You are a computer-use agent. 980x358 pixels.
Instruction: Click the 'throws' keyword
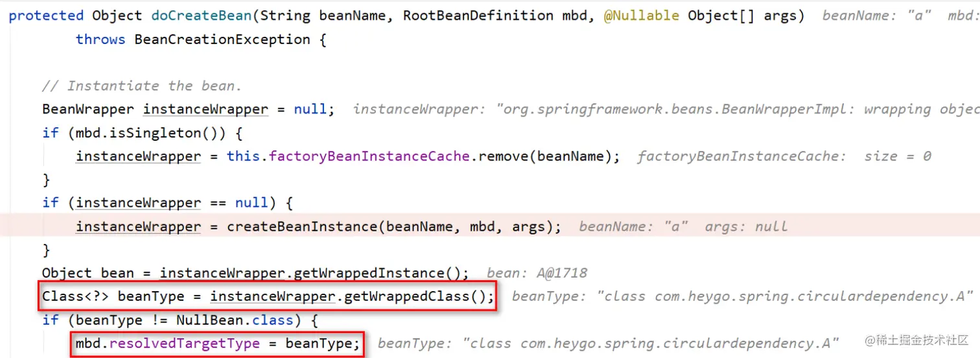(x=100, y=40)
